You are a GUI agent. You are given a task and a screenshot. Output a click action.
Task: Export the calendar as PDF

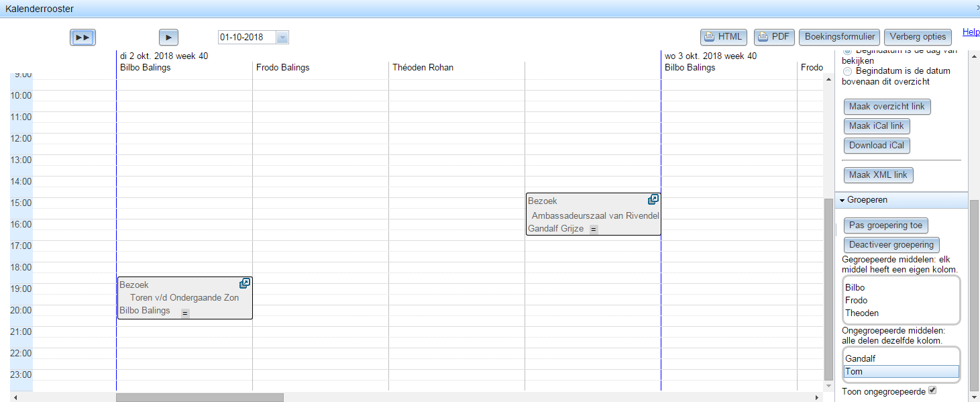coord(774,37)
